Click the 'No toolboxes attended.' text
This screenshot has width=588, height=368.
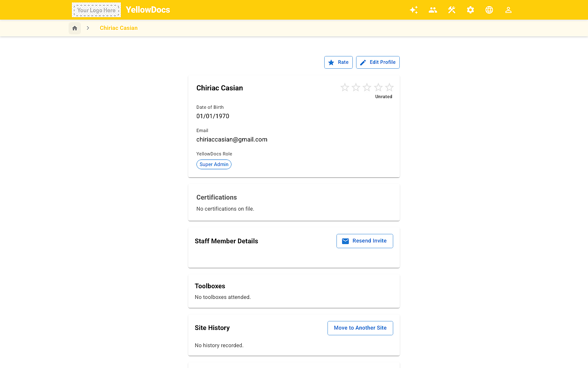pyautogui.click(x=223, y=297)
